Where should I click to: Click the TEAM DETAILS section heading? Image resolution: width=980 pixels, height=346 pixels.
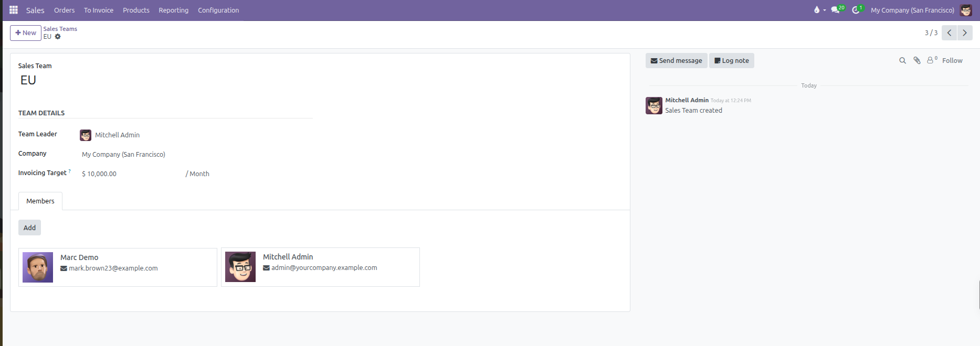point(41,113)
